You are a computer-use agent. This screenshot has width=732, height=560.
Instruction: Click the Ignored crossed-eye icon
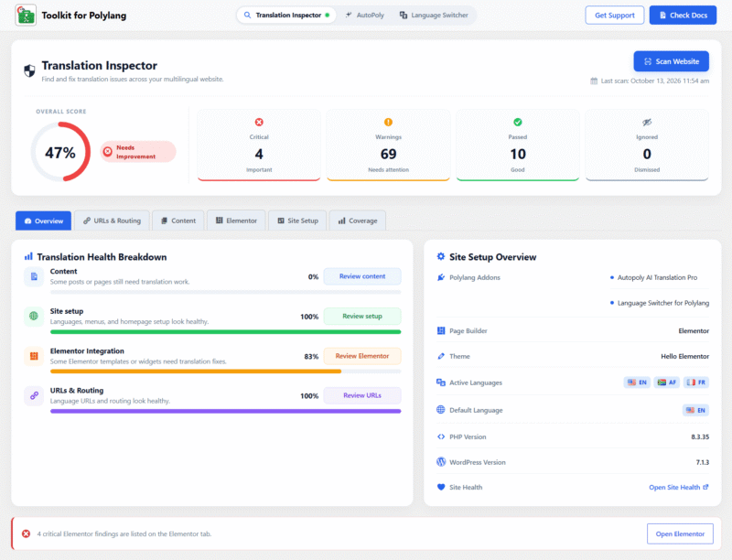tap(647, 123)
